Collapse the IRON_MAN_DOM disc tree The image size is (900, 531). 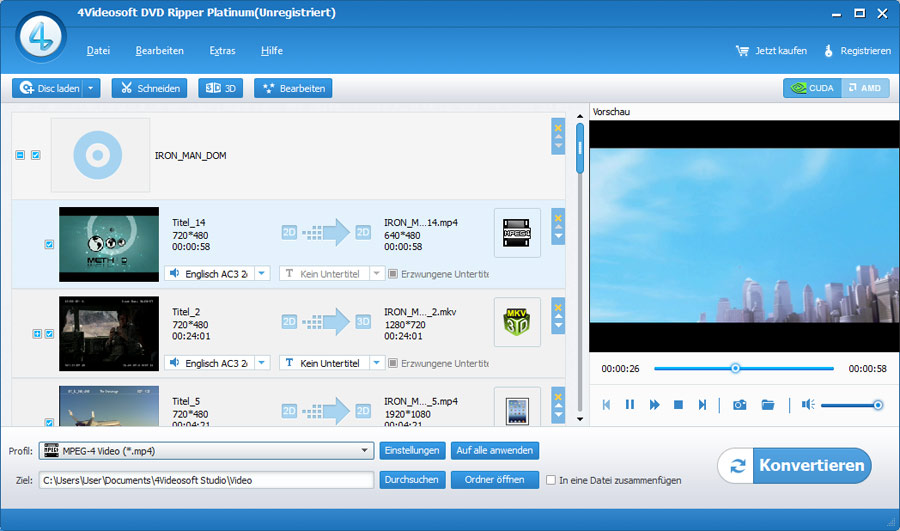coord(20,155)
